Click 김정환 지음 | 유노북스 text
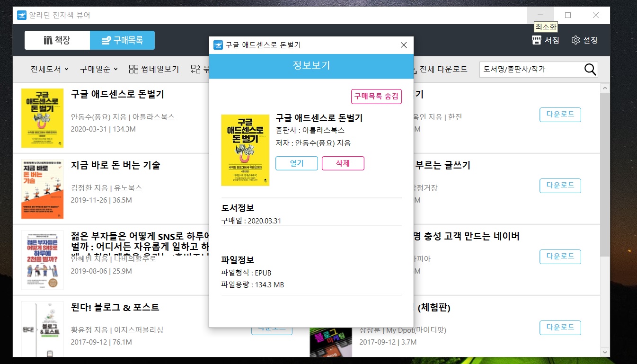This screenshot has width=637, height=364. click(x=106, y=187)
